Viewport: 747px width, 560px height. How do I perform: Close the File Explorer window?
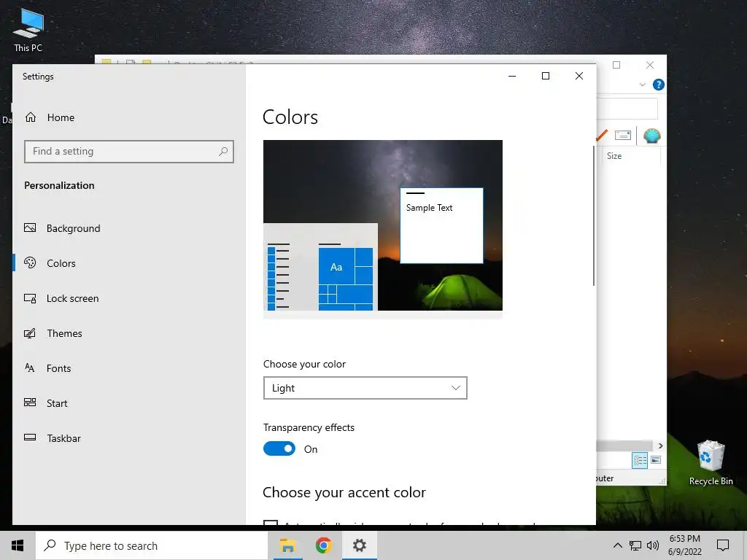click(x=650, y=65)
